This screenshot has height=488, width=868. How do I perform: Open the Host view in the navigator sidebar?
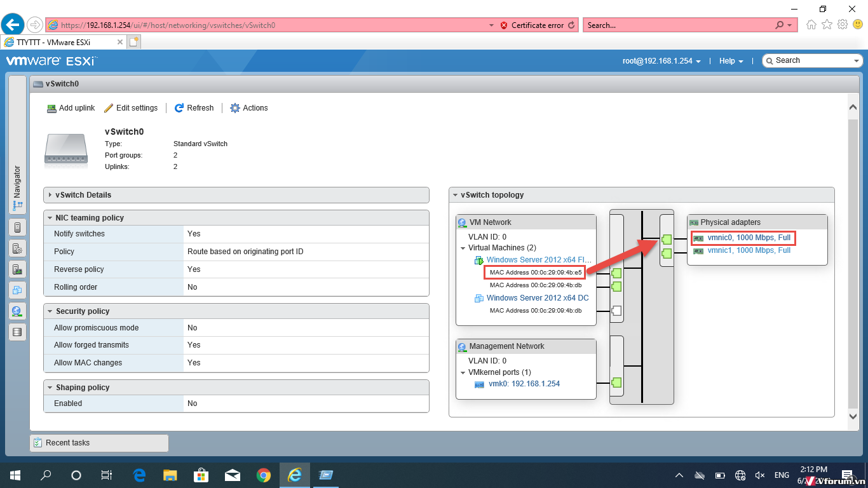pyautogui.click(x=17, y=227)
